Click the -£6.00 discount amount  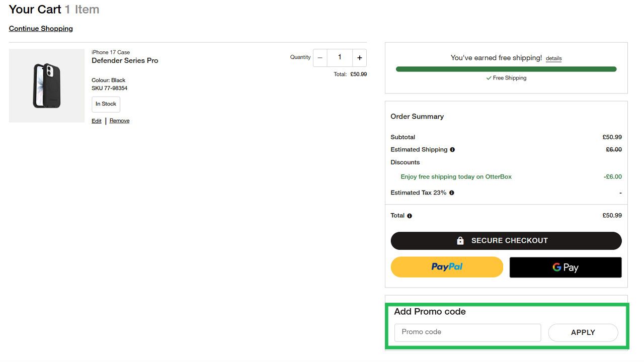613,177
